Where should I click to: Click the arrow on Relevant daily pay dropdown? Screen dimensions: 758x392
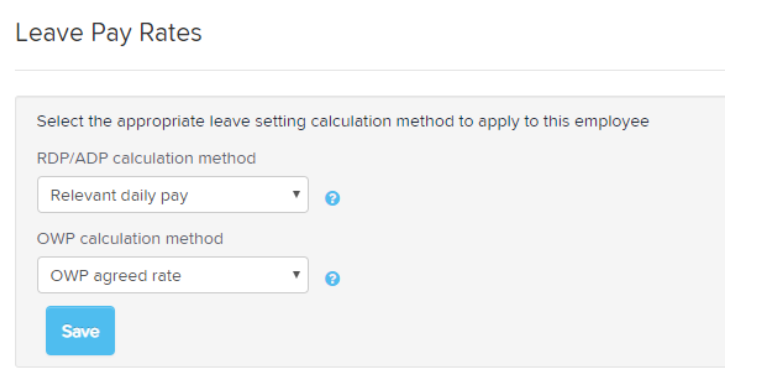pyautogui.click(x=296, y=194)
